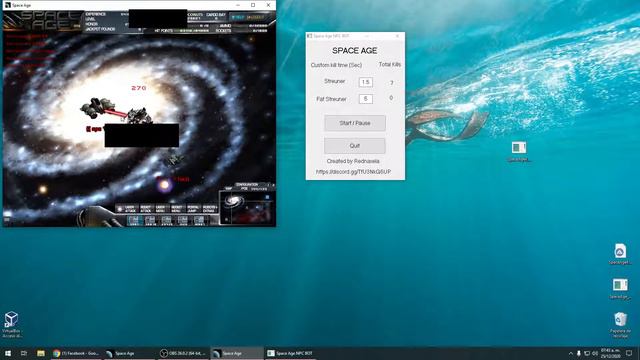Click the SPACE AGE heading in bot window
Screen dimensions: 640x360
354,51
